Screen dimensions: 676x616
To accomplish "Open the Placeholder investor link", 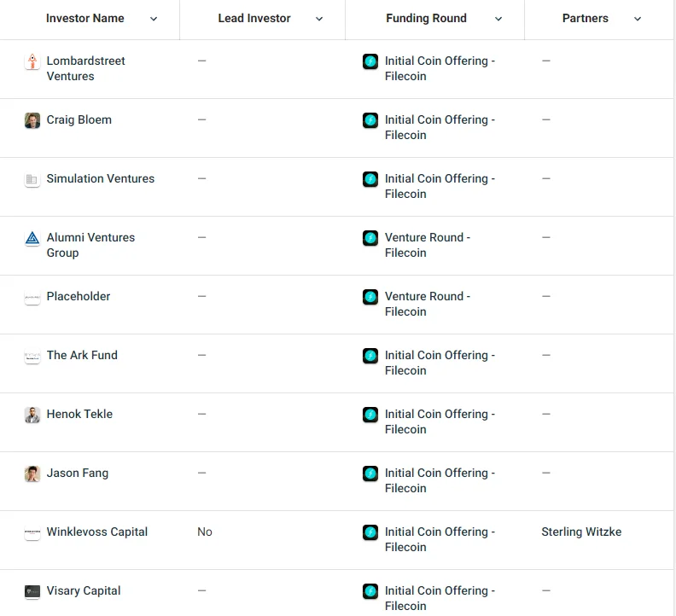I will (x=79, y=296).
